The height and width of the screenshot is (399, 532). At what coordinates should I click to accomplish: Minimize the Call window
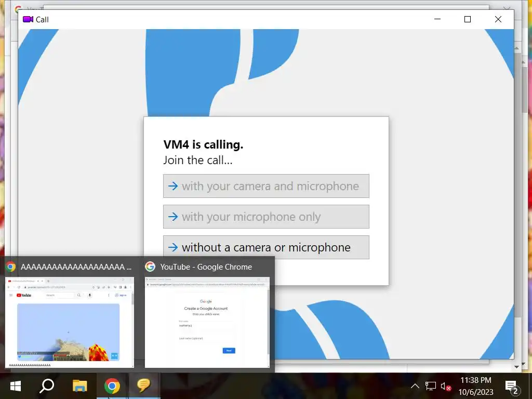coord(437,19)
